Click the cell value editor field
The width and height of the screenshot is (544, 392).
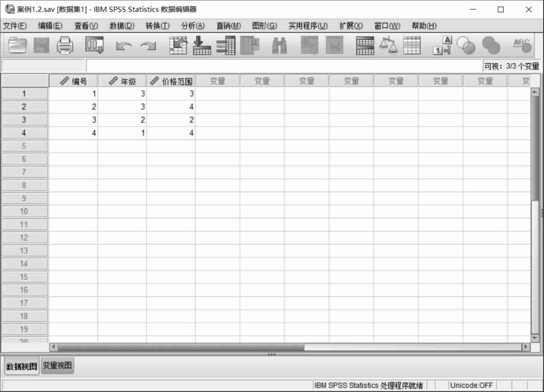tap(284, 66)
